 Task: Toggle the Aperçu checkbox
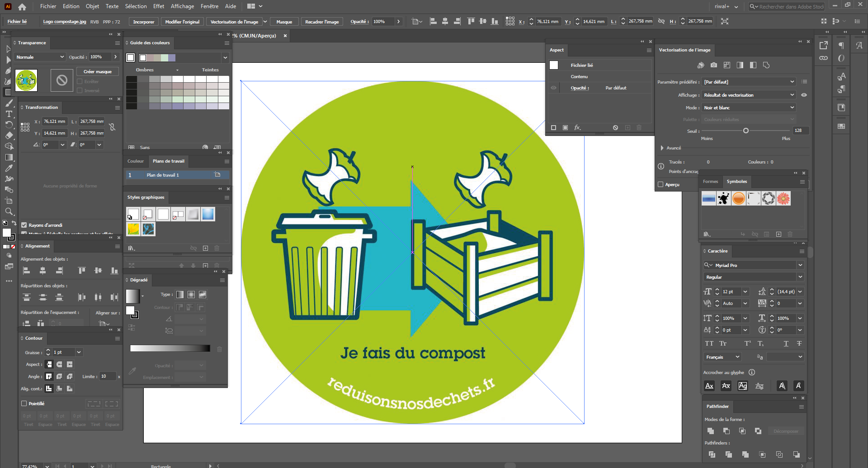click(660, 184)
